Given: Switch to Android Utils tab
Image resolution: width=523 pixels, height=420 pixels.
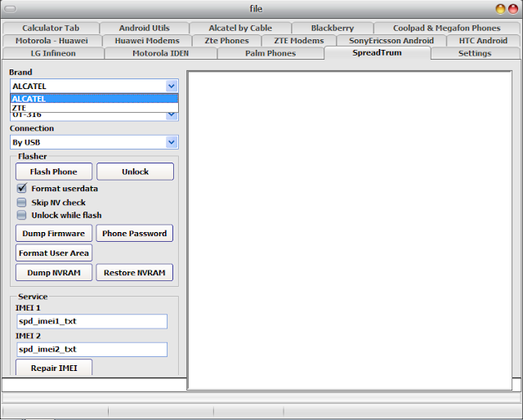Looking at the screenshot, I should tap(144, 28).
